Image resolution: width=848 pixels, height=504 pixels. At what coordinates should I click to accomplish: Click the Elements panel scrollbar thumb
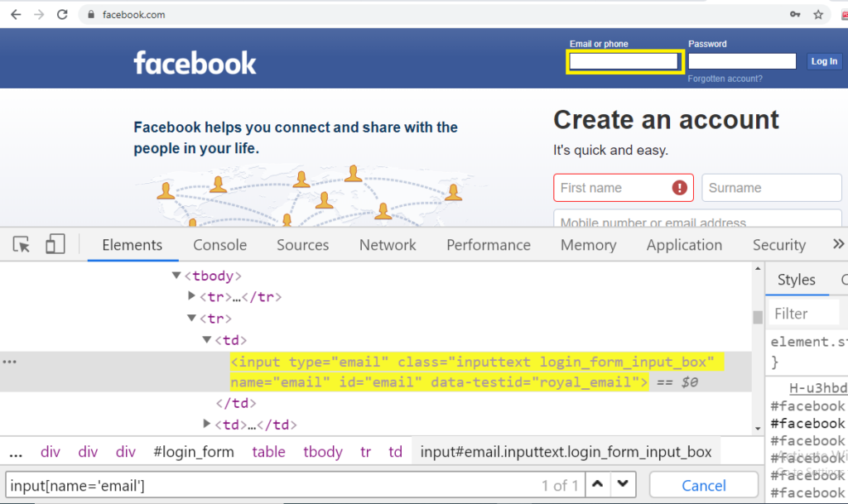(x=758, y=317)
